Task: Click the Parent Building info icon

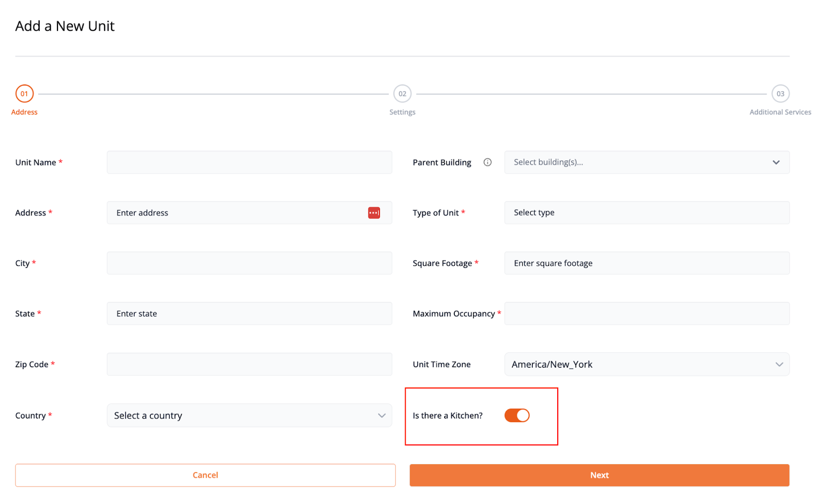Action: click(x=487, y=162)
